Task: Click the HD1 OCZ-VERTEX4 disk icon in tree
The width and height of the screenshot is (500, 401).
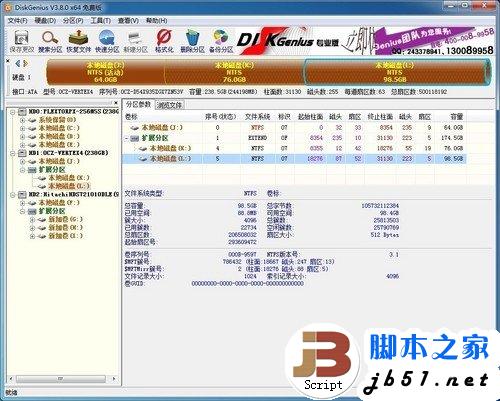Action: pyautogui.click(x=22, y=153)
